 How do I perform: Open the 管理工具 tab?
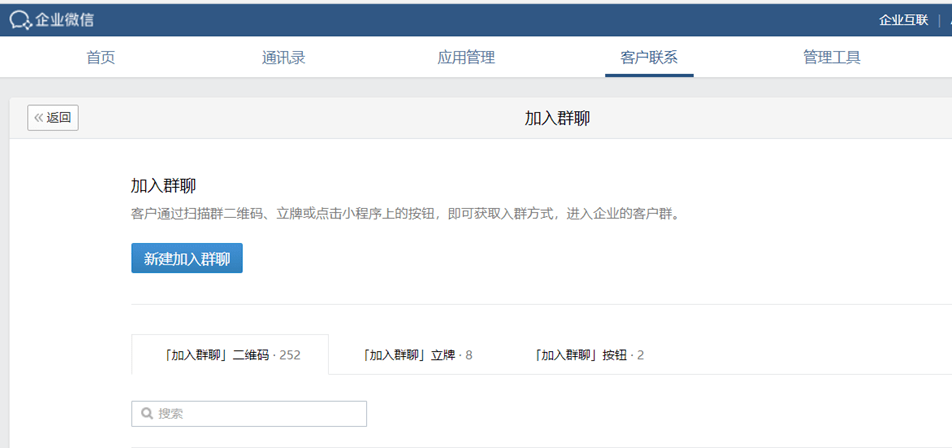coord(832,58)
